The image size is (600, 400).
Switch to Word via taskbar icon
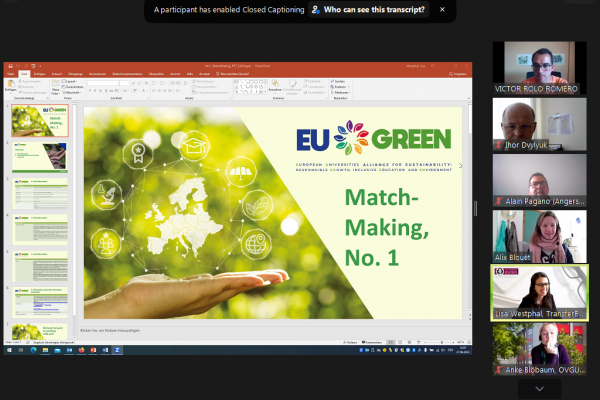105,350
